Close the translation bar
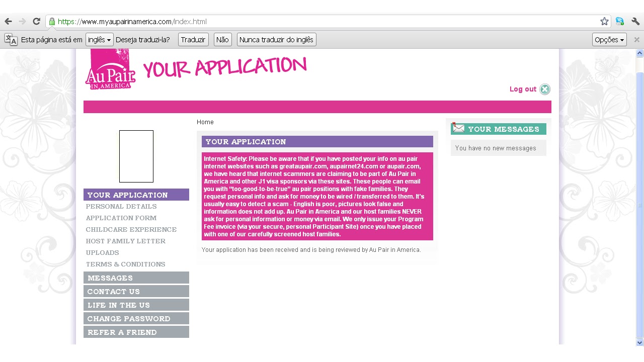This screenshot has height=362, width=644. tap(636, 40)
